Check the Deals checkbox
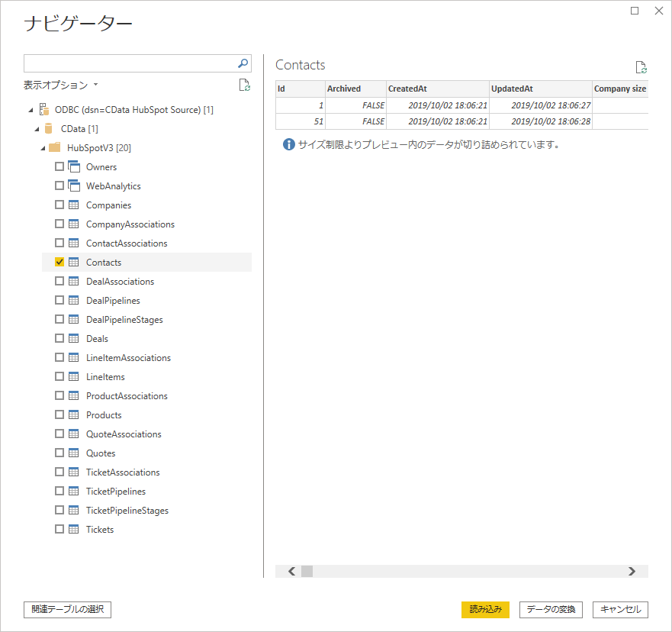Screen dimensions: 672x632 click(59, 338)
